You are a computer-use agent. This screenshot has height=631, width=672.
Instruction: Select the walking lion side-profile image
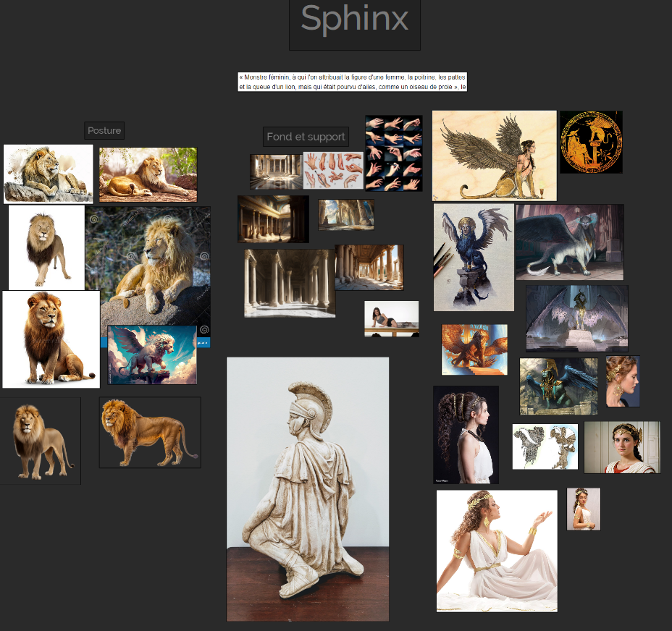[x=150, y=432]
